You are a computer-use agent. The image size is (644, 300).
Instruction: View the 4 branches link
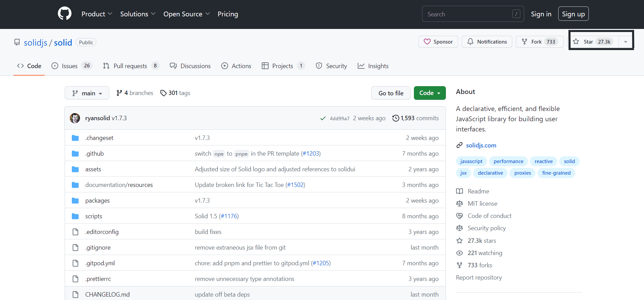tap(135, 93)
